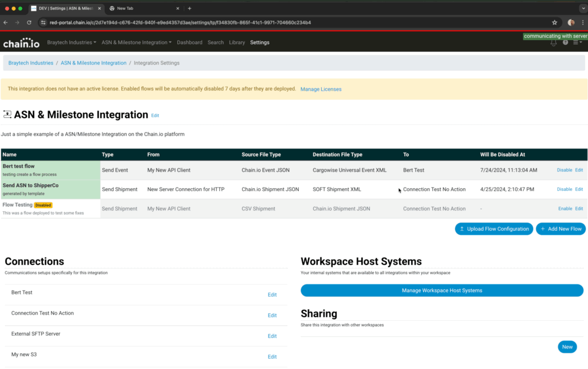Close the New Tab browser tab

pos(178,8)
